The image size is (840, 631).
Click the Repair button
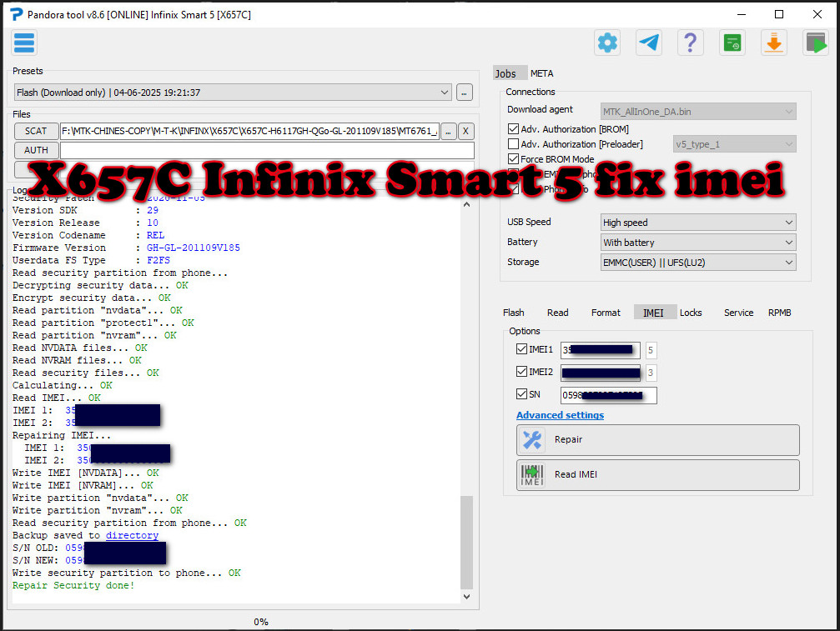[658, 440]
